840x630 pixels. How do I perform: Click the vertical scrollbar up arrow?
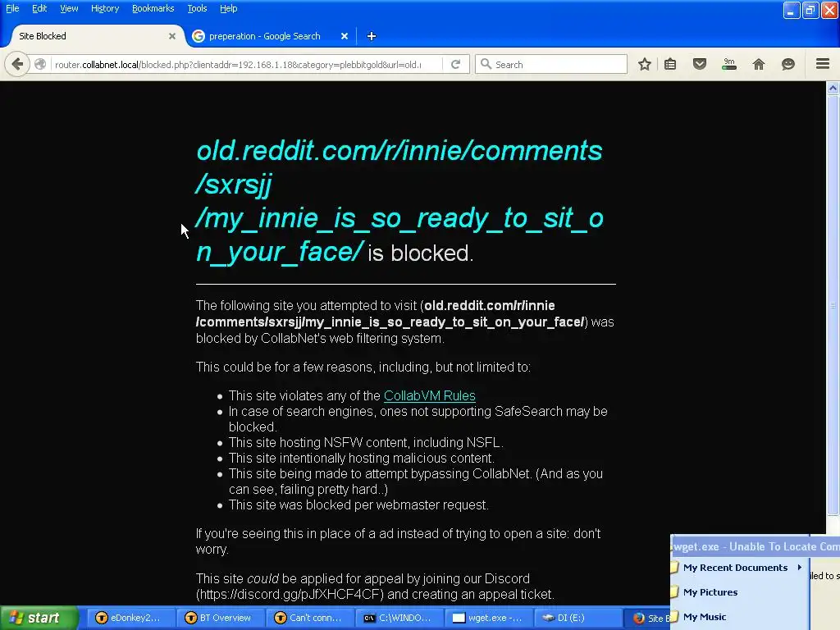click(833, 88)
